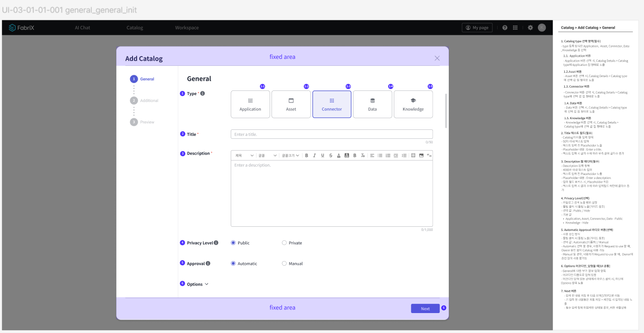This screenshot has width=644, height=333.
Task: Go to the Additional step
Action: coord(145,100)
